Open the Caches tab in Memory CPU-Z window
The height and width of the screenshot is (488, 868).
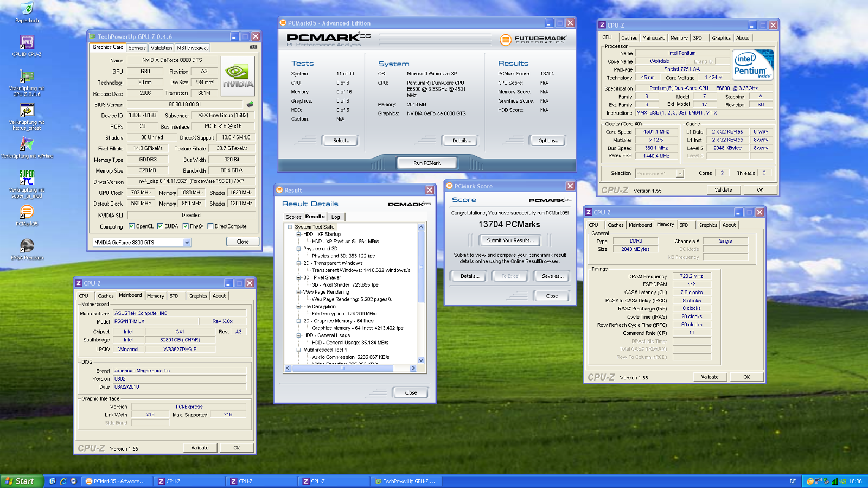tap(616, 225)
